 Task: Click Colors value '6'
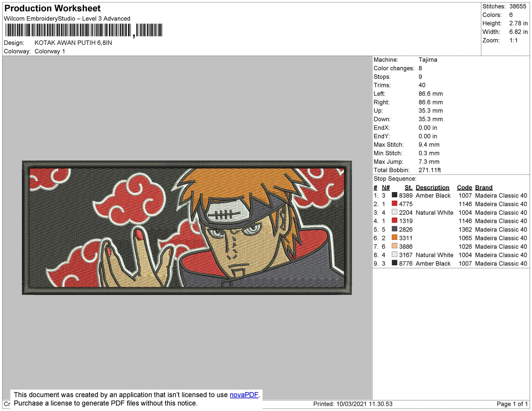pyautogui.click(x=511, y=15)
